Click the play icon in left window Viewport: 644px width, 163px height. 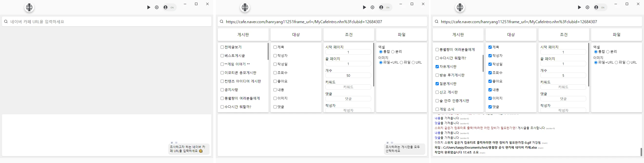(x=149, y=8)
